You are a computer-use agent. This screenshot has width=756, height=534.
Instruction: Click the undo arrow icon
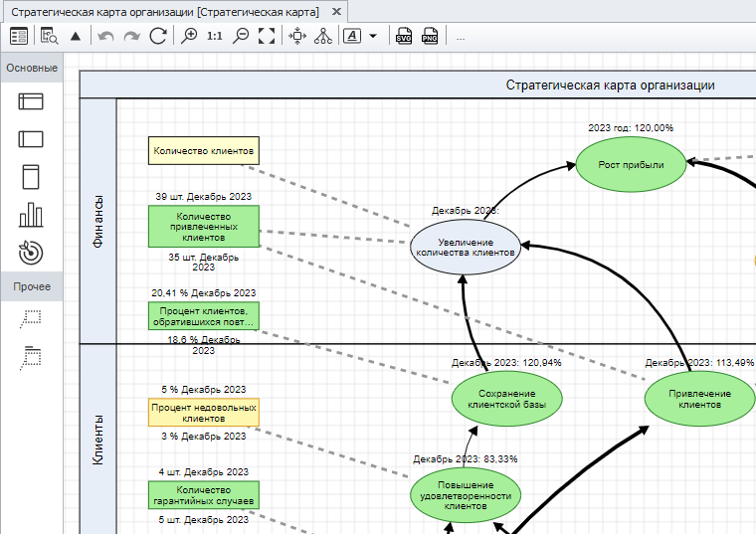[x=106, y=36]
